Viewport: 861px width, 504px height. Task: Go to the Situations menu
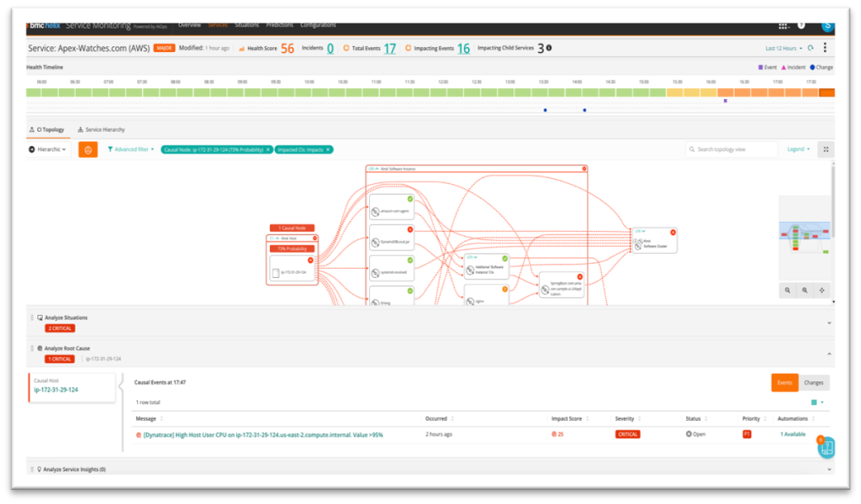(247, 25)
